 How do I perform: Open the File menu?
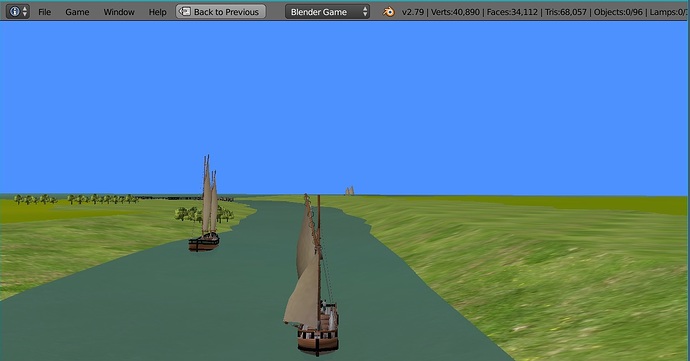(x=44, y=12)
